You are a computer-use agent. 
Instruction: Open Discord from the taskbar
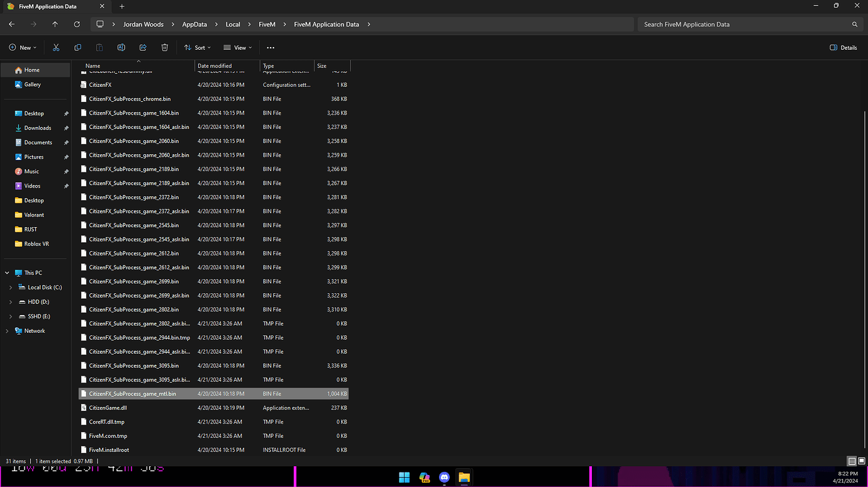click(444, 478)
